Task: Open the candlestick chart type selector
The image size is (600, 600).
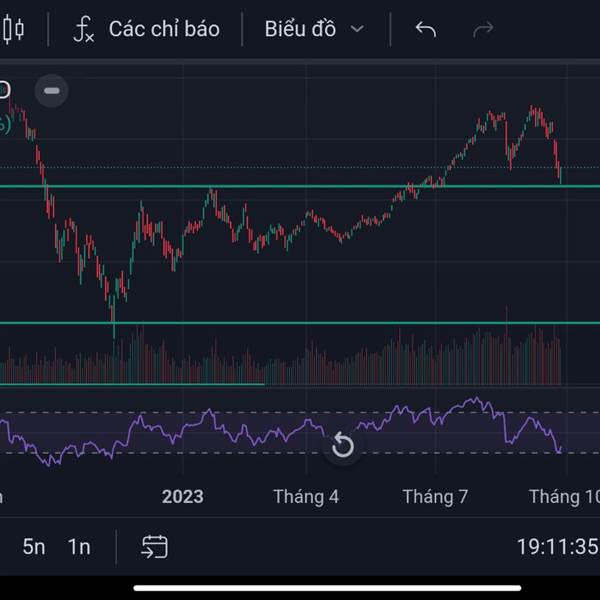Action: point(13,29)
